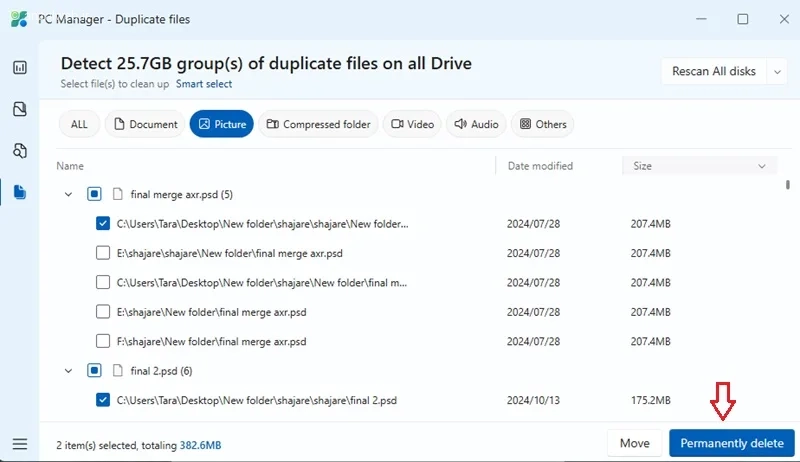Open the hamburger menu at bottom left
This screenshot has height=462, width=800.
pyautogui.click(x=20, y=444)
